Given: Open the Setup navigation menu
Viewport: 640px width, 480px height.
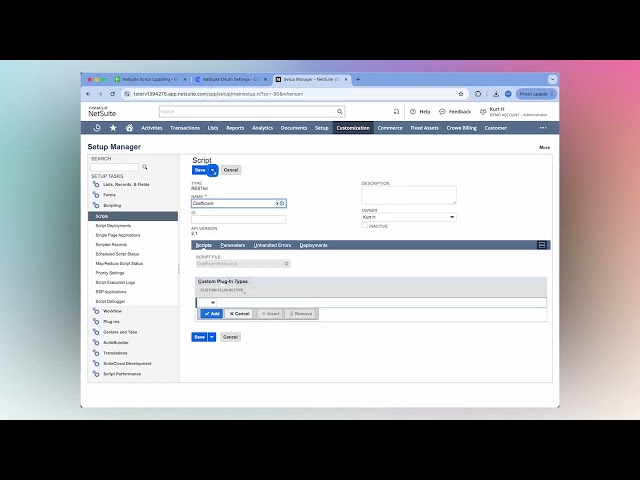Looking at the screenshot, I should click(322, 128).
